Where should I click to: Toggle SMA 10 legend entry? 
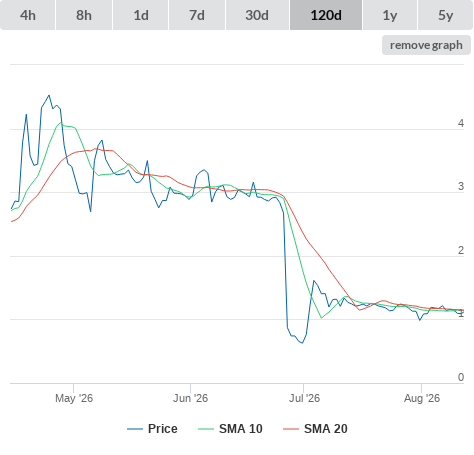[x=240, y=429]
